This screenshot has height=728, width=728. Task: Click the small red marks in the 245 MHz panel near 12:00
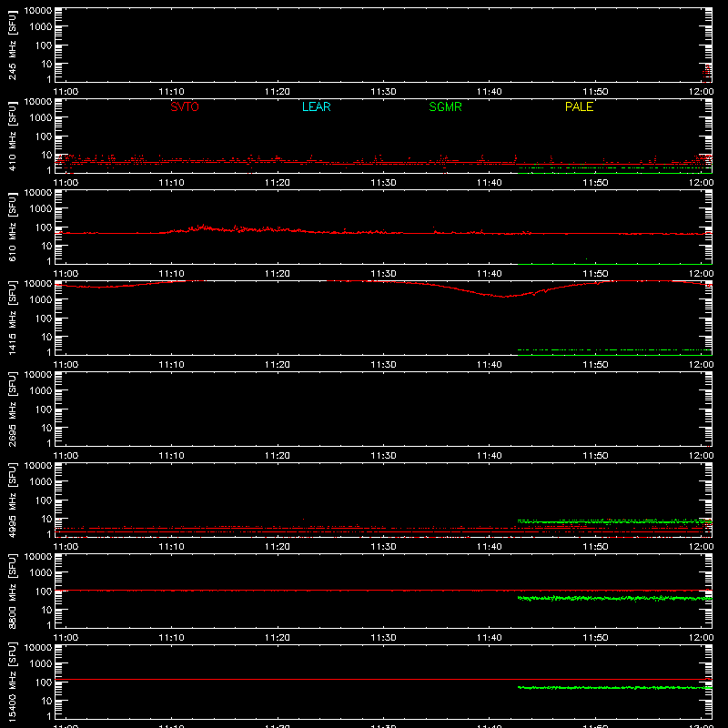pos(707,72)
